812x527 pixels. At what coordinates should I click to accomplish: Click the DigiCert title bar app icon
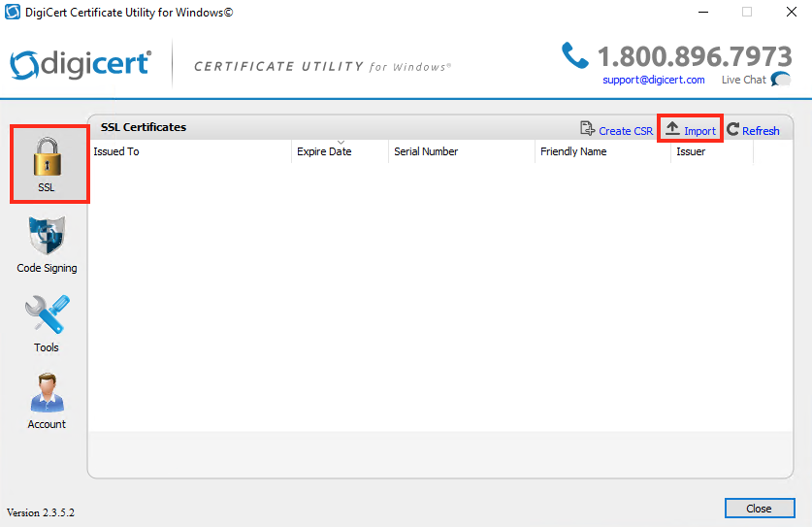[x=14, y=13]
